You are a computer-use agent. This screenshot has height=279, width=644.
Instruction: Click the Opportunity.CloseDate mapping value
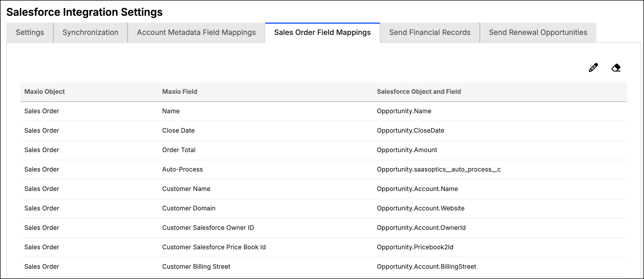(x=411, y=131)
